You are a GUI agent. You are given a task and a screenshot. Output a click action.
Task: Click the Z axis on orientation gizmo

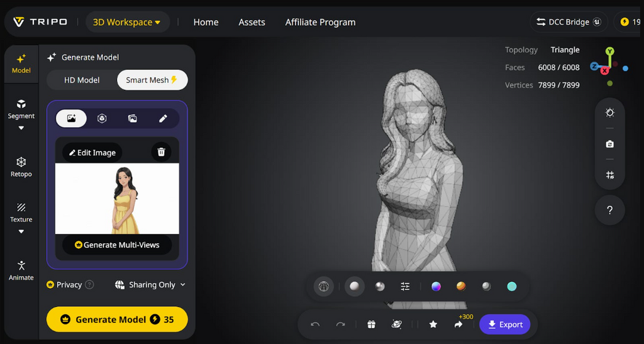pos(594,66)
